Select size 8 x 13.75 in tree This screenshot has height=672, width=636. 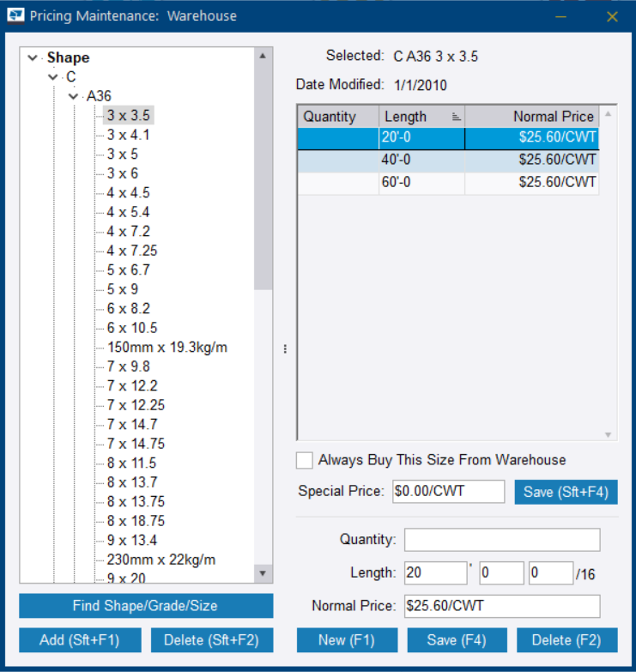click(136, 501)
